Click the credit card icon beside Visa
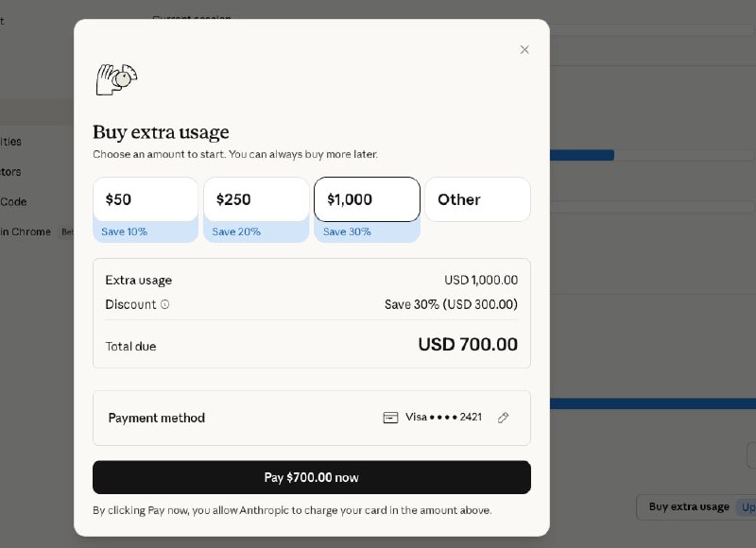This screenshot has height=548, width=756. pos(390,418)
